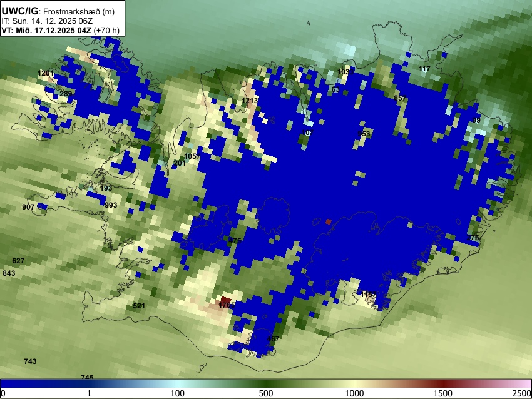532x399 pixels.
Task: Click the map value '201'
Action: coord(180,163)
